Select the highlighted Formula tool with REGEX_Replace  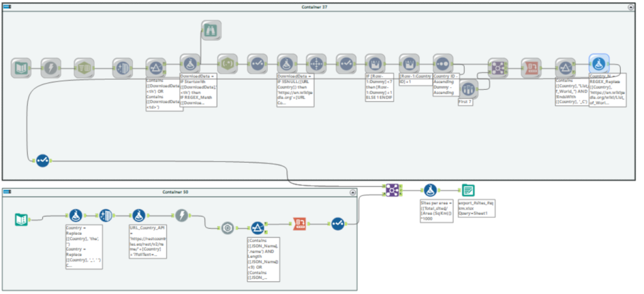click(599, 64)
